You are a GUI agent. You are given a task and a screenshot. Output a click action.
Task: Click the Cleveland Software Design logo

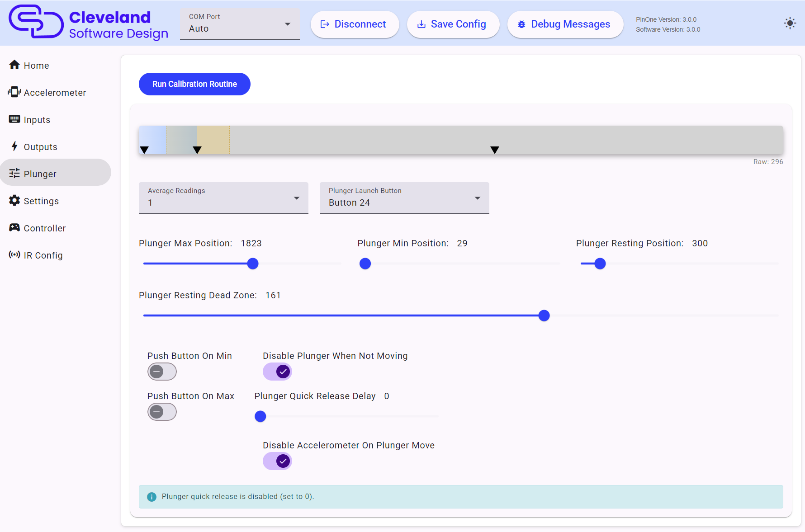89,23
